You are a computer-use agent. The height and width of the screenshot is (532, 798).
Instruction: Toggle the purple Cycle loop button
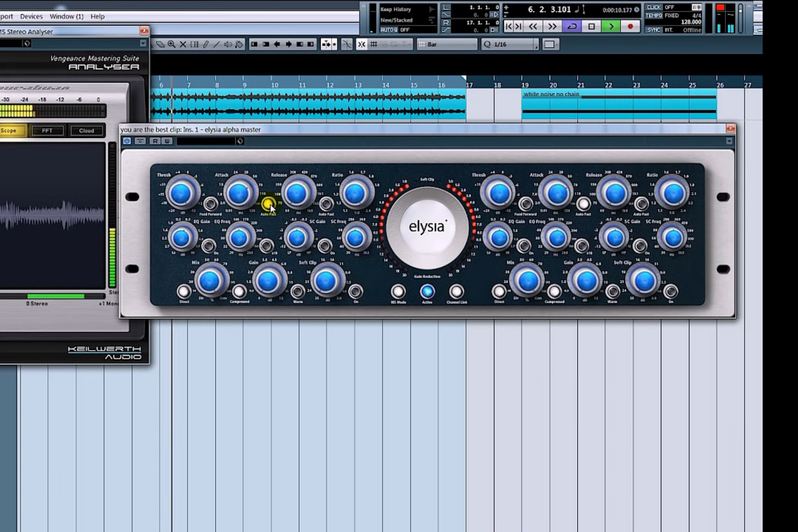572,27
